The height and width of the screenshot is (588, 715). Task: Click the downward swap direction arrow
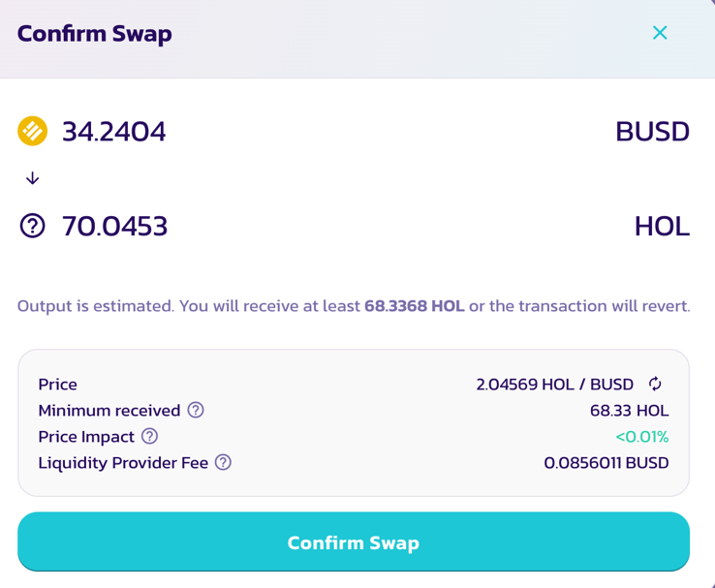point(32,178)
